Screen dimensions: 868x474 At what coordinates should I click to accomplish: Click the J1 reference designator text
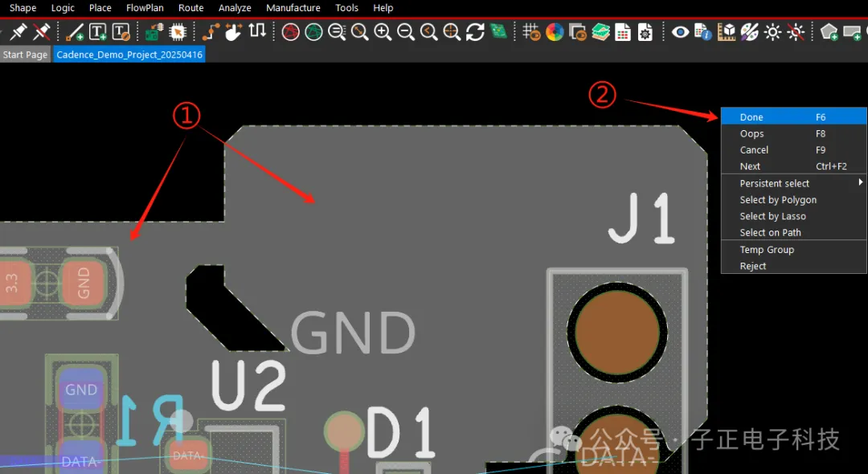(x=642, y=218)
